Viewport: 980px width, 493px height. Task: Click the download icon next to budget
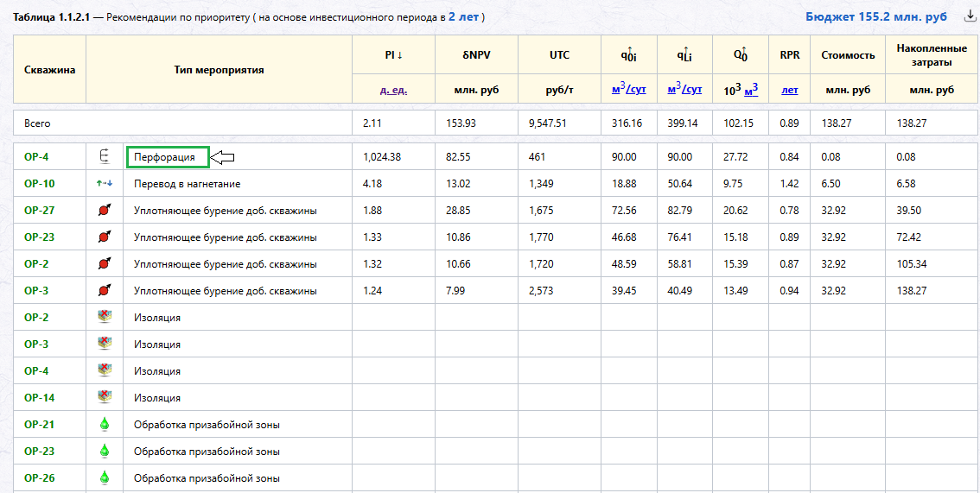click(965, 16)
